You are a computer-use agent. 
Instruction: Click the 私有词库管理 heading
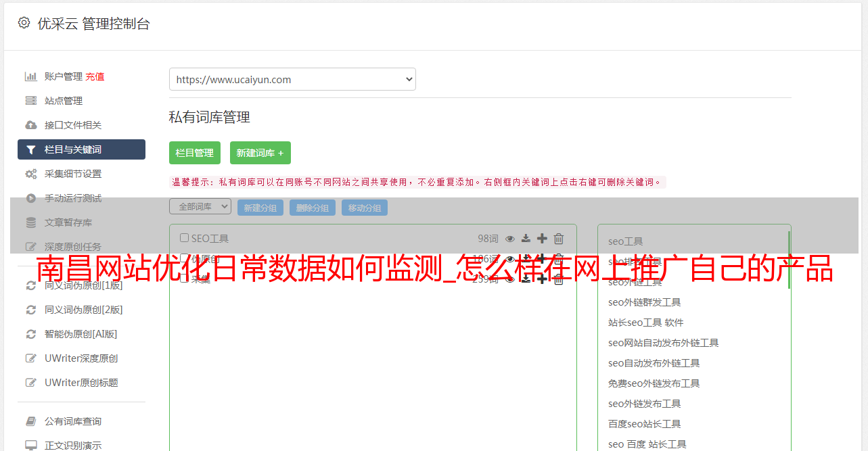[x=210, y=117]
